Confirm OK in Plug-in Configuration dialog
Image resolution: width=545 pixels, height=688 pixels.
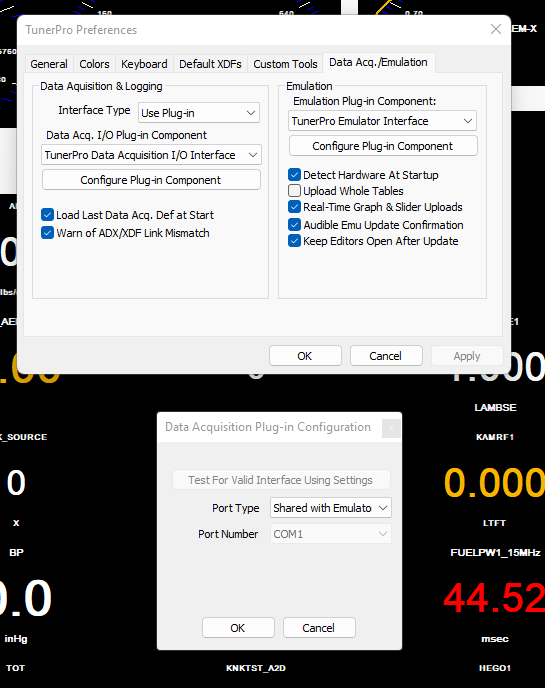(238, 628)
